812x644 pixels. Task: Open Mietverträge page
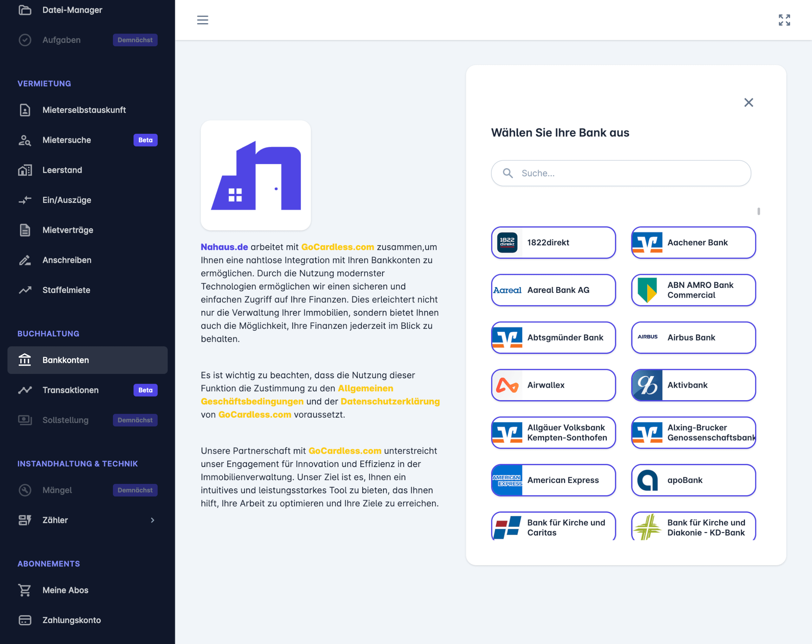point(87,230)
